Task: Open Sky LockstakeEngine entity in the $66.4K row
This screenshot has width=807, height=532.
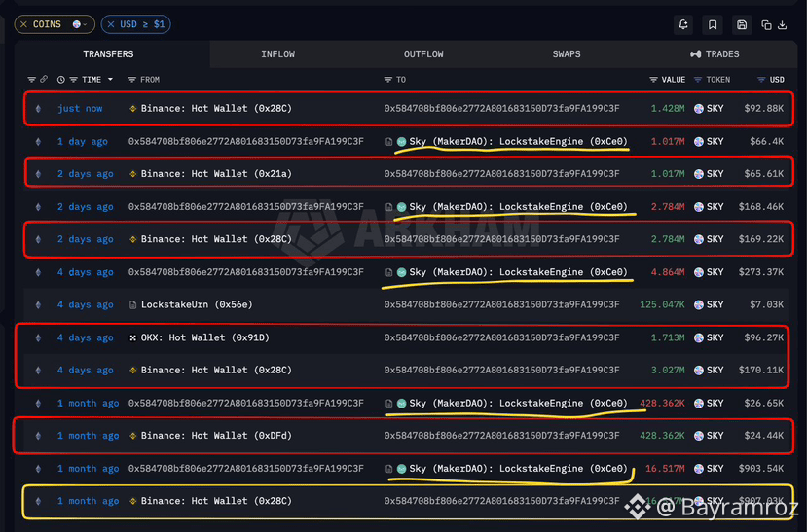Action: pyautogui.click(x=518, y=141)
